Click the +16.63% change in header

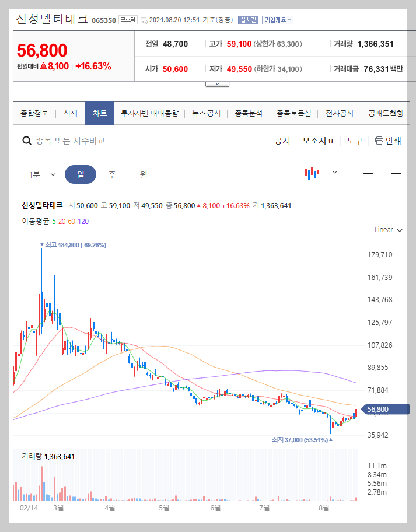coord(93,66)
